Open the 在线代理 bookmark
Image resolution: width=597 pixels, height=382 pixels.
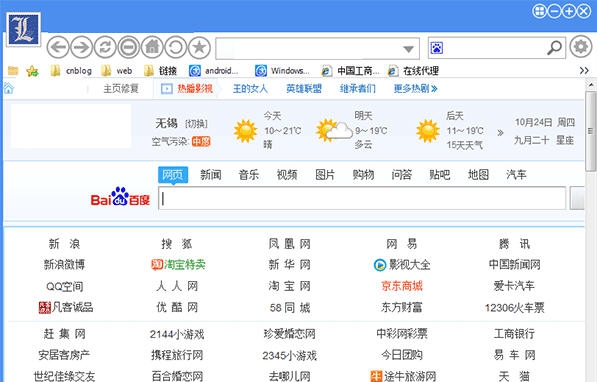(413, 71)
